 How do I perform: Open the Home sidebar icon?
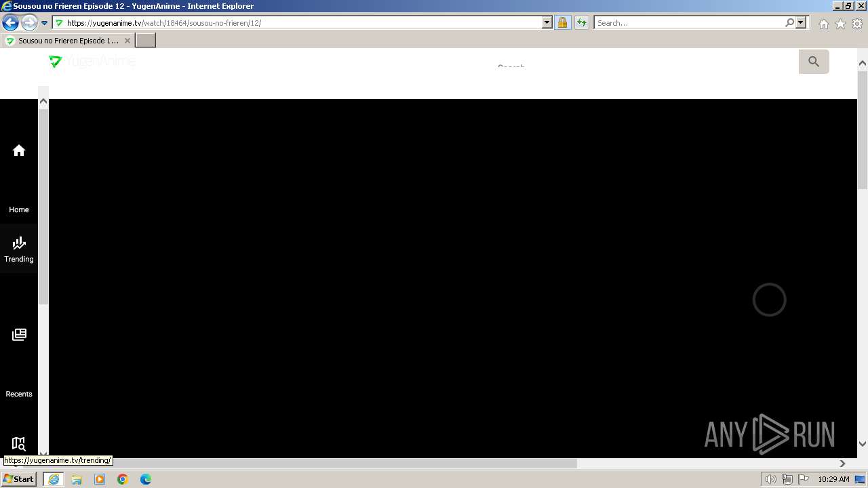tap(19, 150)
